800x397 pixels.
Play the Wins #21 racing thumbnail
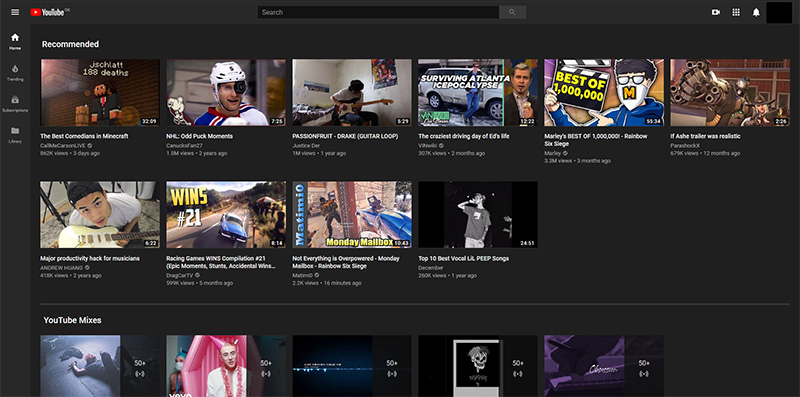tap(226, 215)
